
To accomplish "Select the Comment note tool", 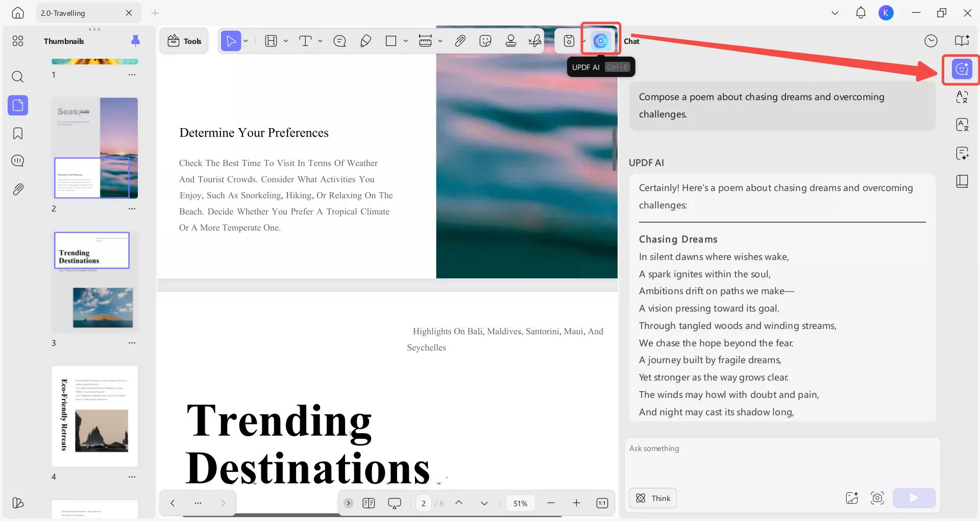I will point(339,41).
